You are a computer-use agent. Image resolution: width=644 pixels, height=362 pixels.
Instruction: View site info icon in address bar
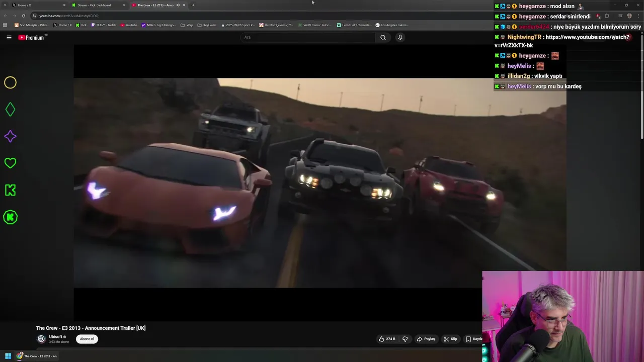34,16
